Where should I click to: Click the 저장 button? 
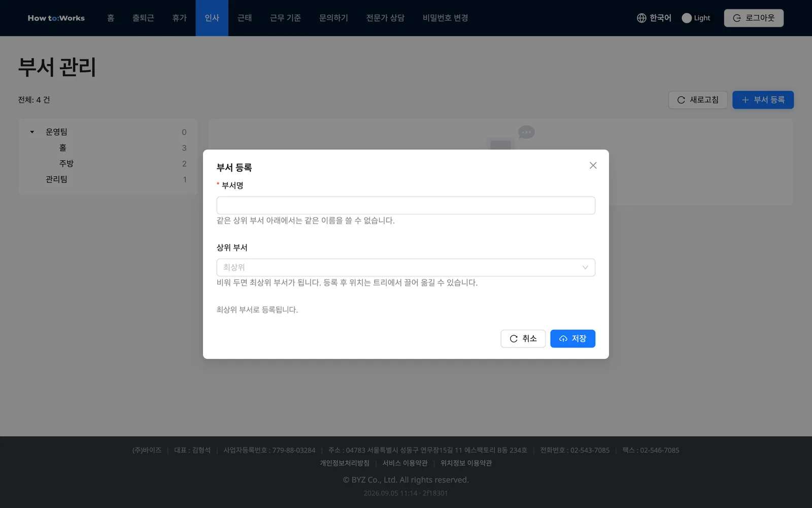pyautogui.click(x=572, y=338)
